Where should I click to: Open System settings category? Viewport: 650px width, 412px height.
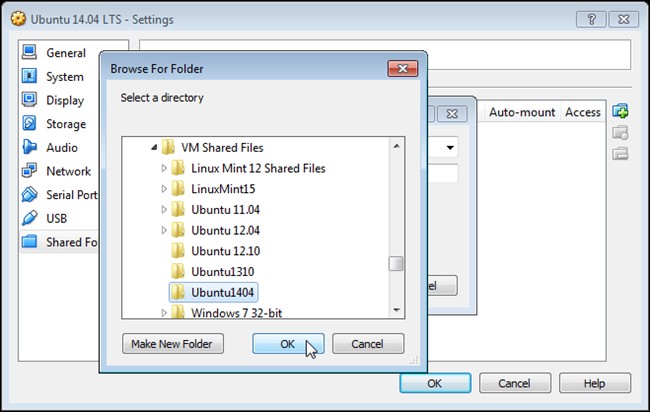coord(58,77)
